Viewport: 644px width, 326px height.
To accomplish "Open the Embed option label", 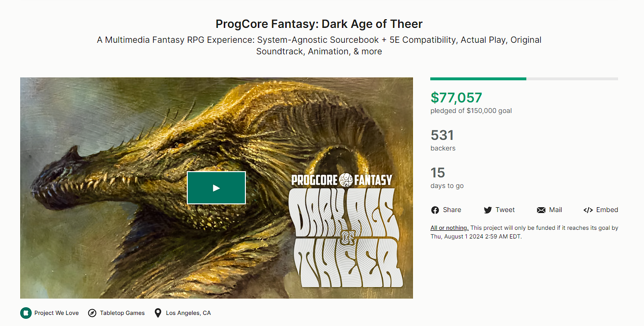I will coord(607,210).
